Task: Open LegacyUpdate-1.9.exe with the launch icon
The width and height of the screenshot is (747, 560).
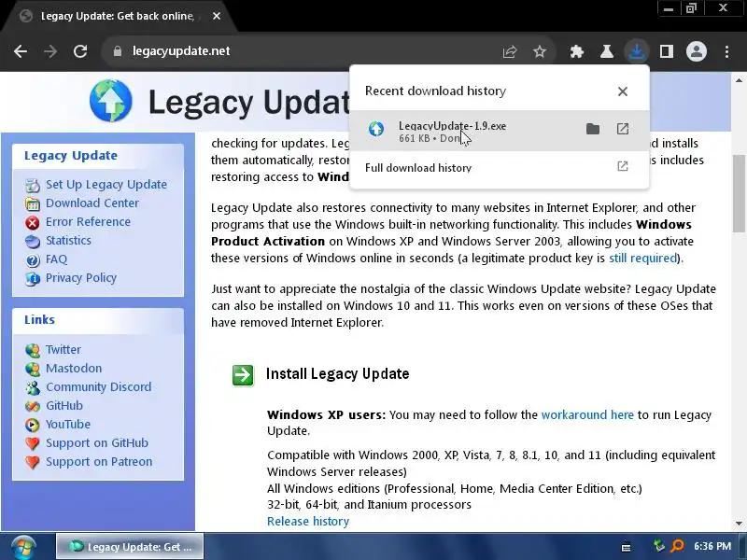Action: [x=623, y=129]
